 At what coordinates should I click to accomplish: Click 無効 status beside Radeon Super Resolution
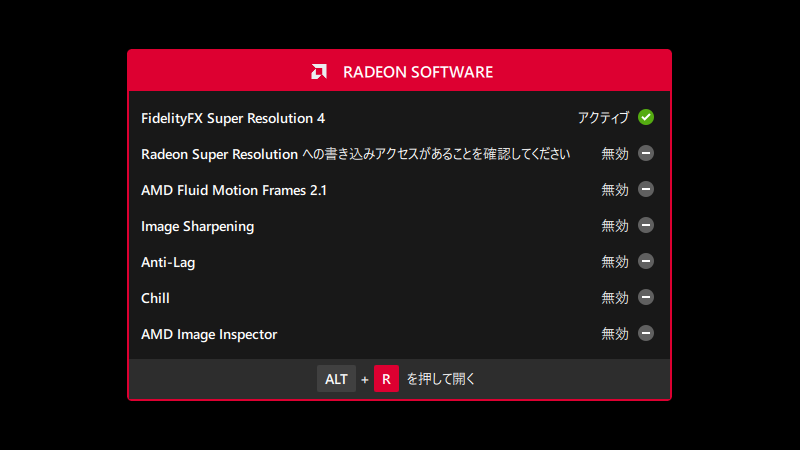(615, 154)
